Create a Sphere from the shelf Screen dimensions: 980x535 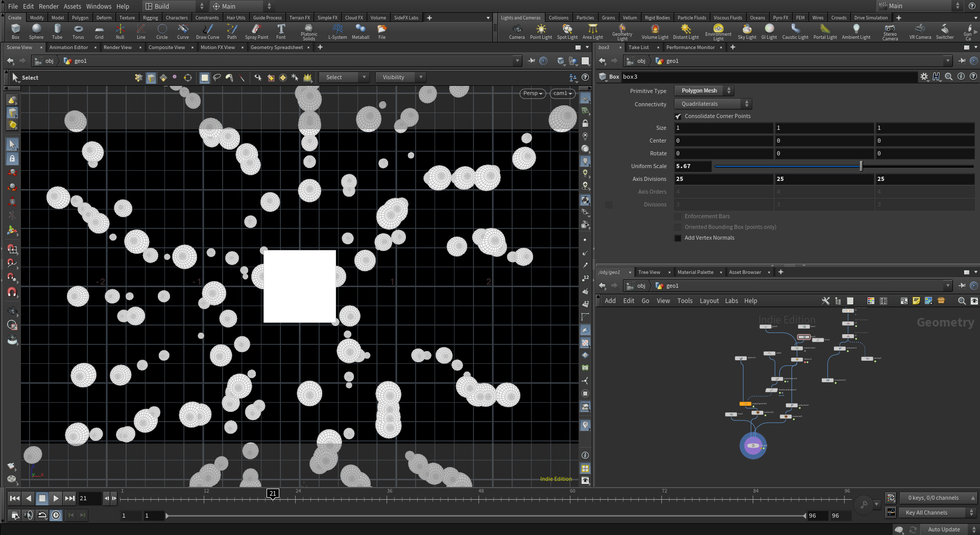(36, 31)
